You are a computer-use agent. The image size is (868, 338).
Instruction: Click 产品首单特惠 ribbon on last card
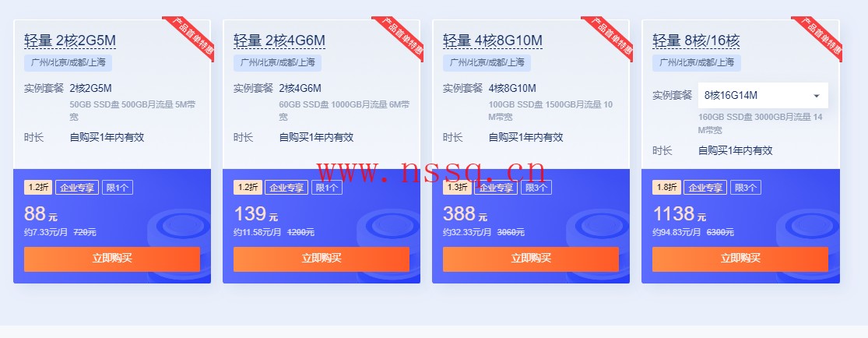818,37
